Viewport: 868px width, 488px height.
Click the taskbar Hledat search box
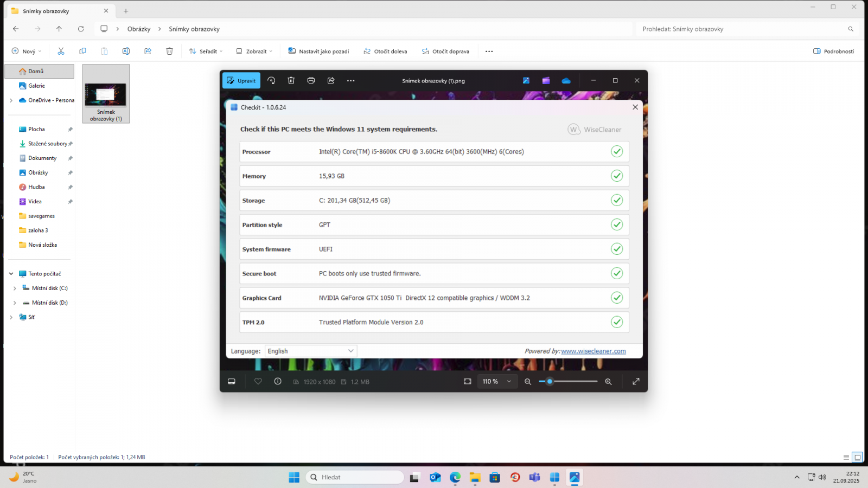[355, 477]
